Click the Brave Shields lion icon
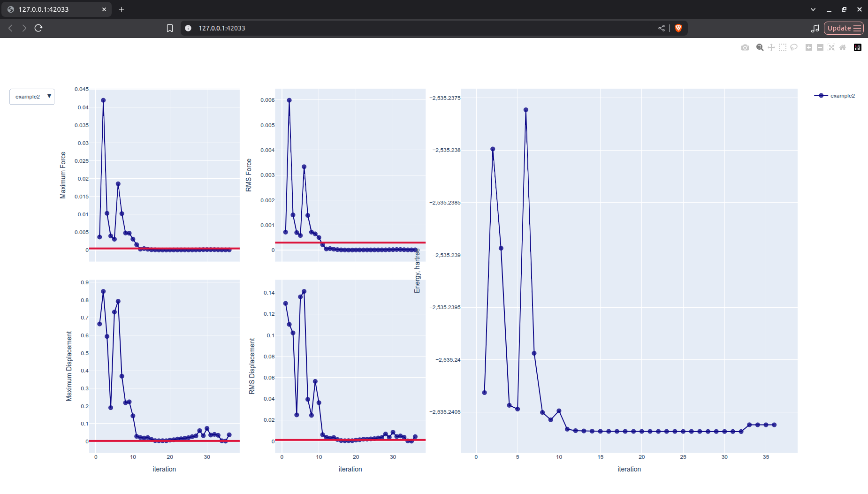The width and height of the screenshot is (868, 494). point(678,28)
